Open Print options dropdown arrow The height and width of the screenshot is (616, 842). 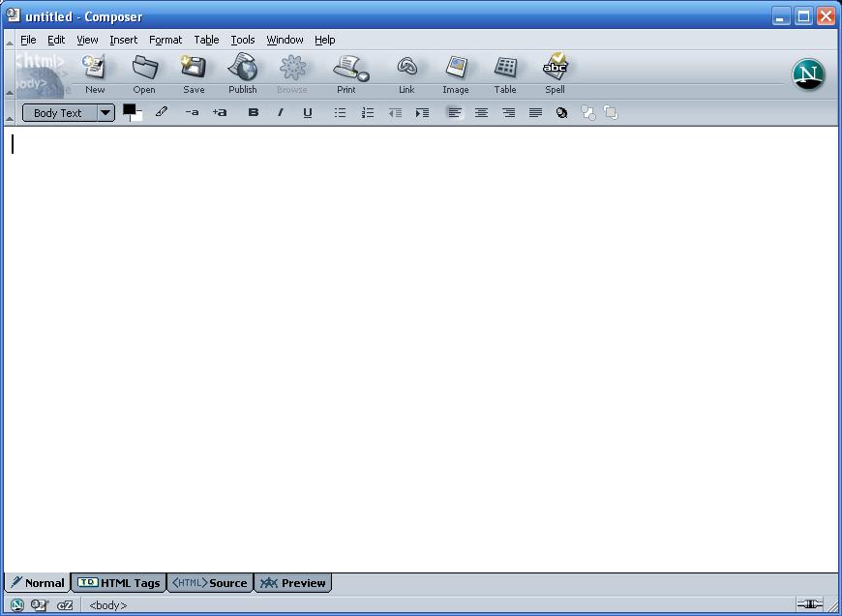[364, 77]
